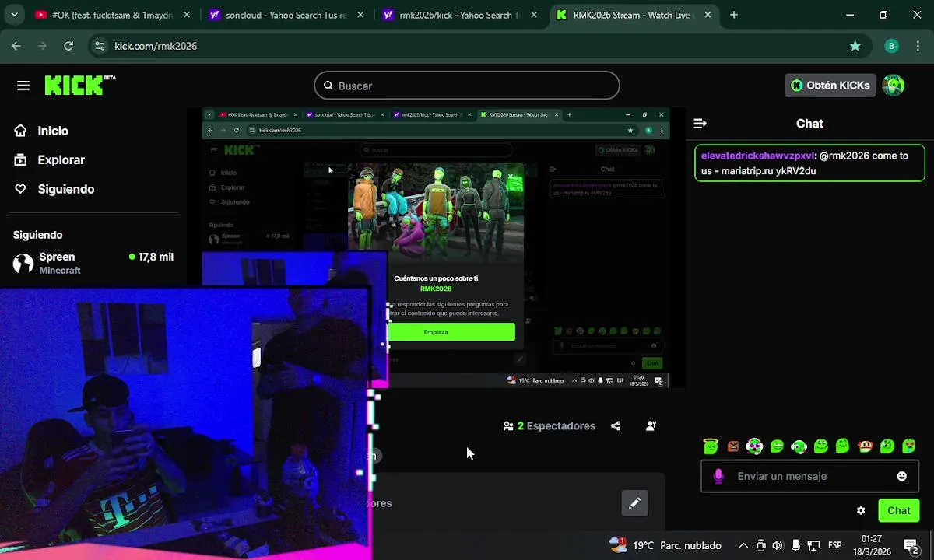This screenshot has width=934, height=560.
Task: Click the green Chat send button
Action: pos(898,511)
